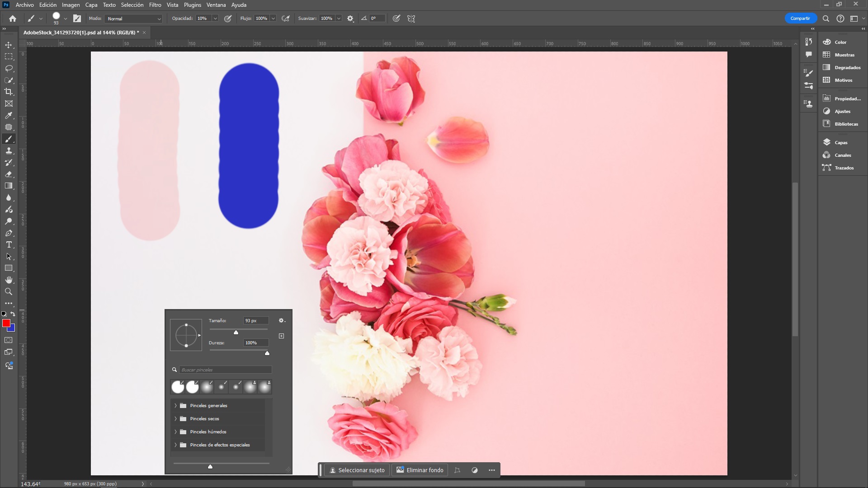Image resolution: width=868 pixels, height=488 pixels.
Task: Select the Eyedropper tool
Action: pos(9,115)
